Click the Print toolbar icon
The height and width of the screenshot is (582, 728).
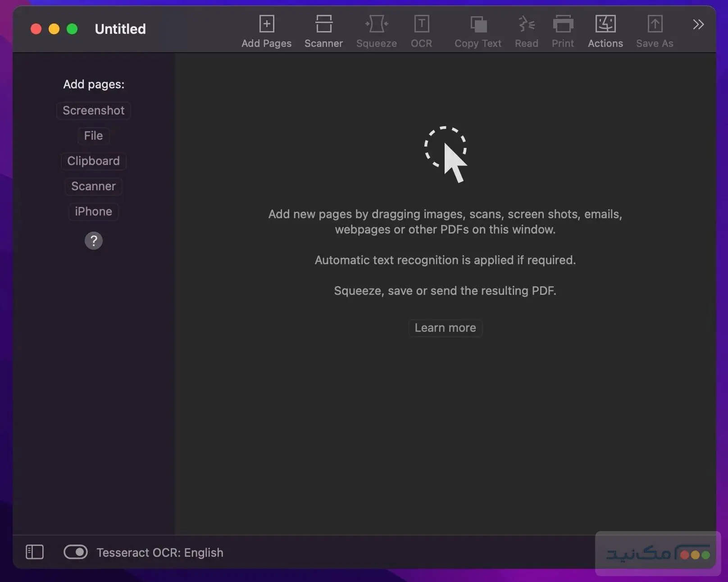(563, 24)
